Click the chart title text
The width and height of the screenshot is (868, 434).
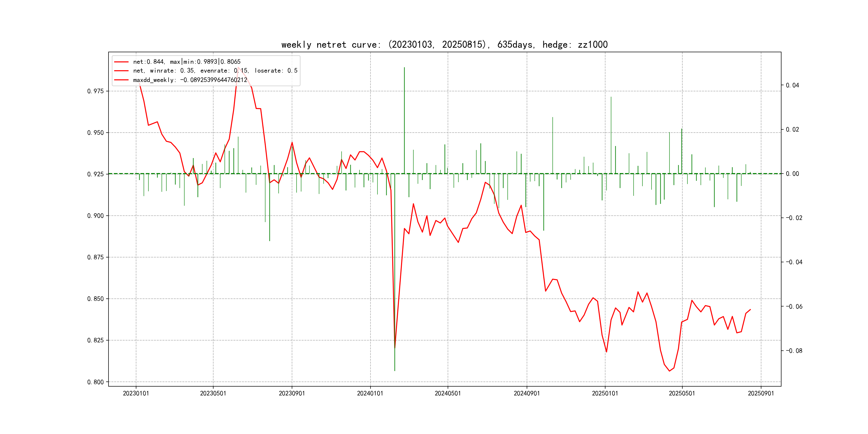pyautogui.click(x=444, y=44)
